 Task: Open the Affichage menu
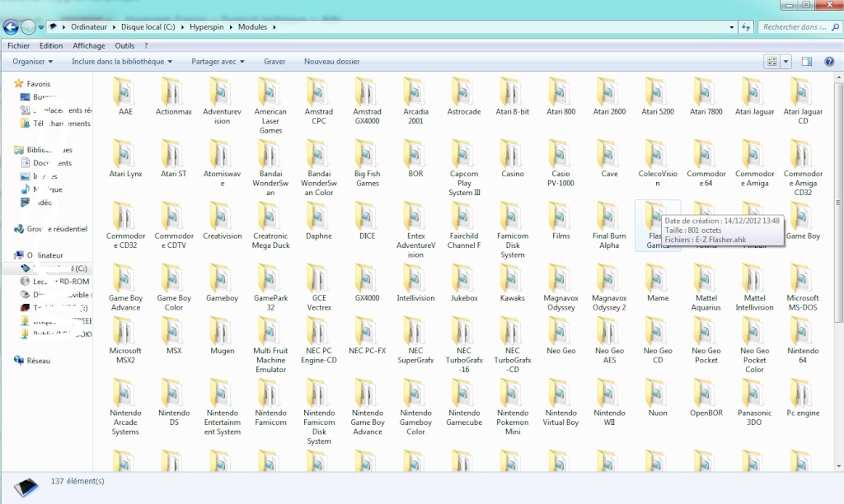point(89,46)
